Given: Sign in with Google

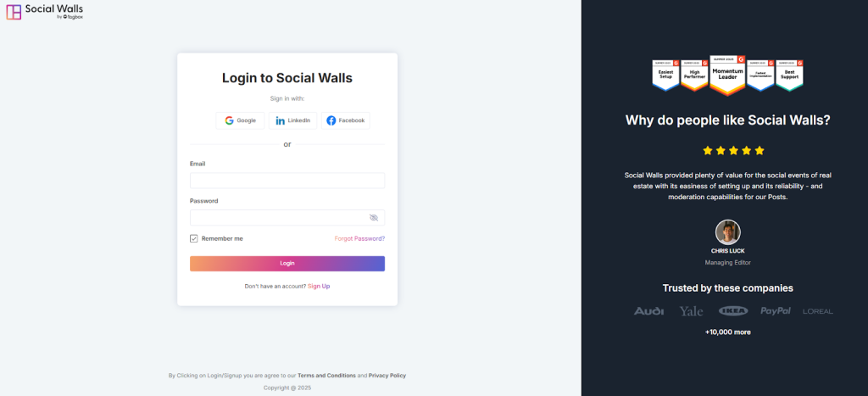Looking at the screenshot, I should tap(241, 120).
